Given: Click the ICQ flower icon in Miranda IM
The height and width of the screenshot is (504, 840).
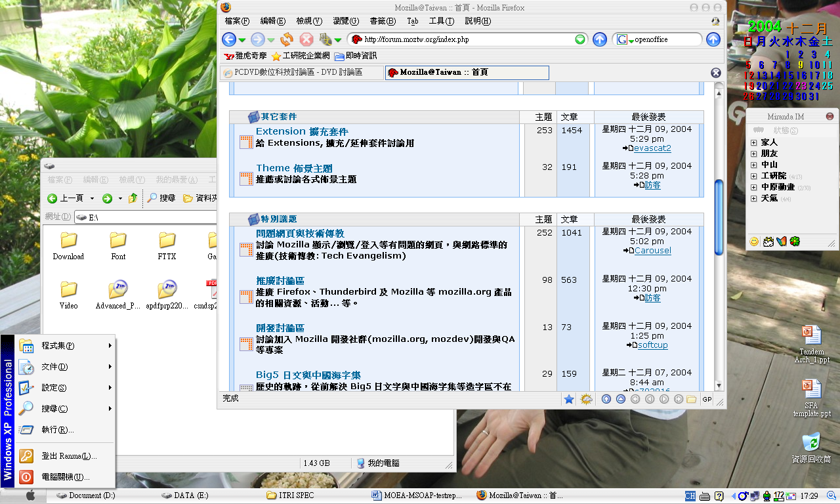Looking at the screenshot, I should point(795,241).
